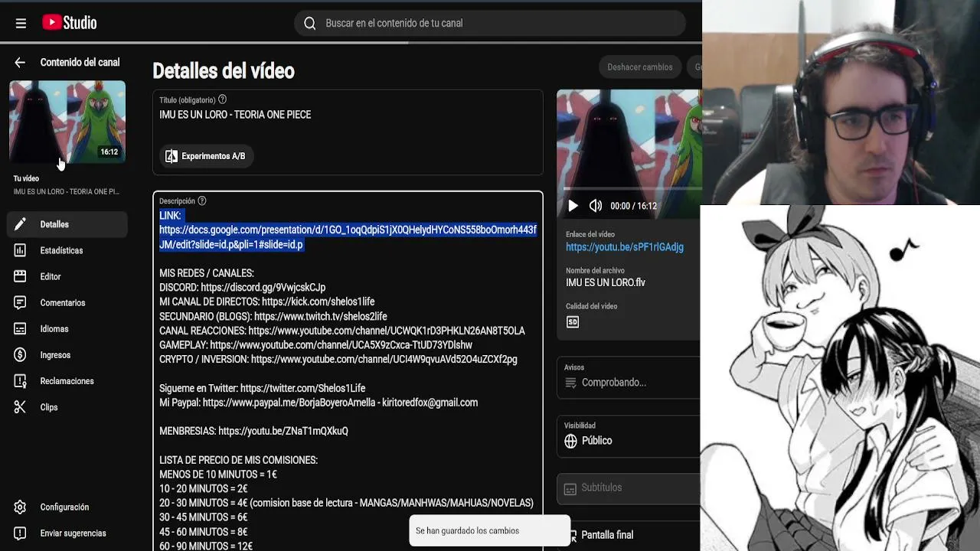Click the CRYPTO / INVERSION line
Image resolution: width=980 pixels, height=551 pixels.
pyautogui.click(x=338, y=359)
